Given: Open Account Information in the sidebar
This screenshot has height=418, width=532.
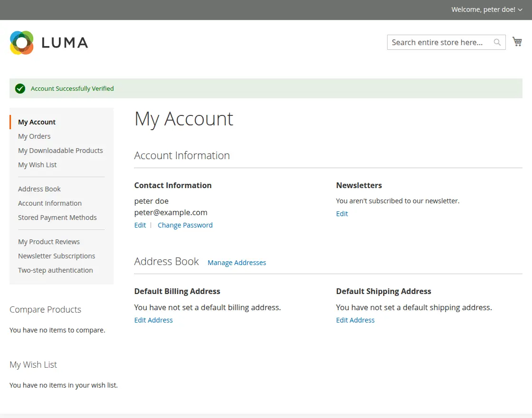Looking at the screenshot, I should (49, 203).
